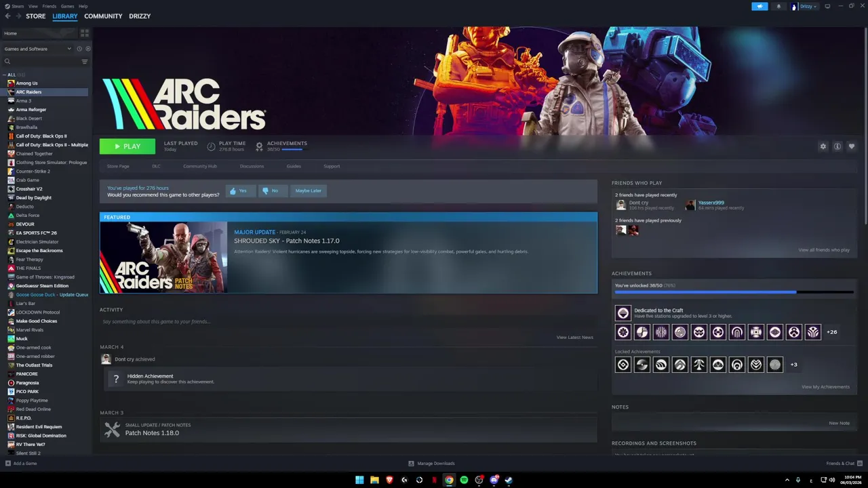Open the Friends menu
This screenshot has height=488, width=868.
[x=50, y=6]
